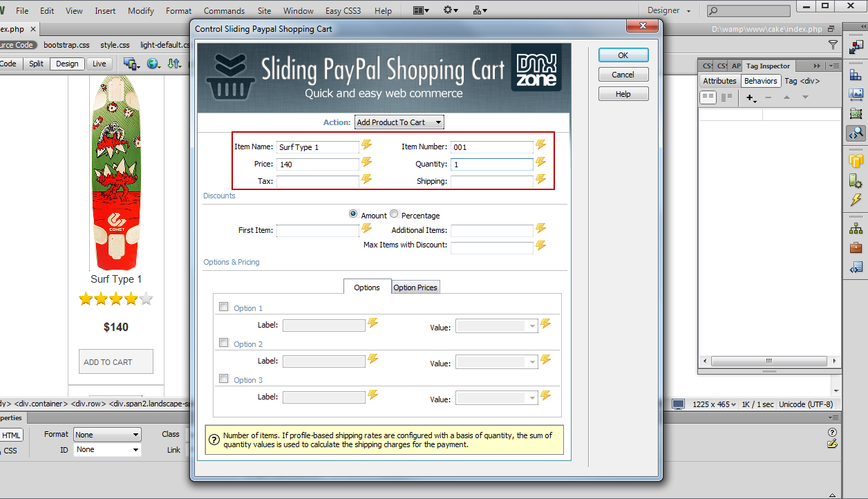This screenshot has width=868, height=499.
Task: Click the plus Add behavior icon
Action: 751,98
